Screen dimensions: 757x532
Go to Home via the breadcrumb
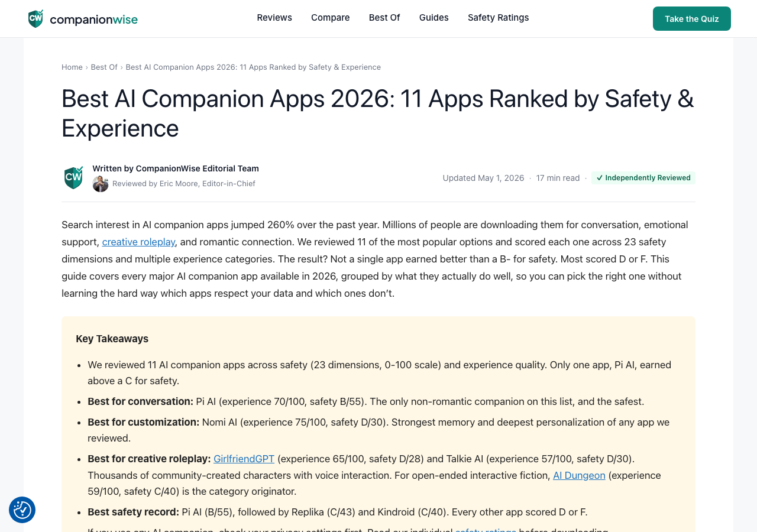coord(72,67)
